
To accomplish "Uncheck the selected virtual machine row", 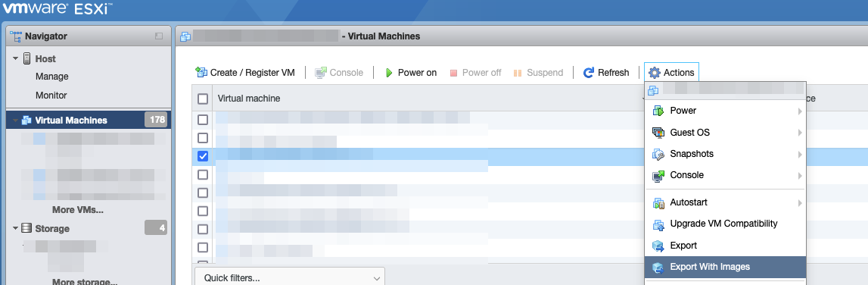I will pos(203,156).
